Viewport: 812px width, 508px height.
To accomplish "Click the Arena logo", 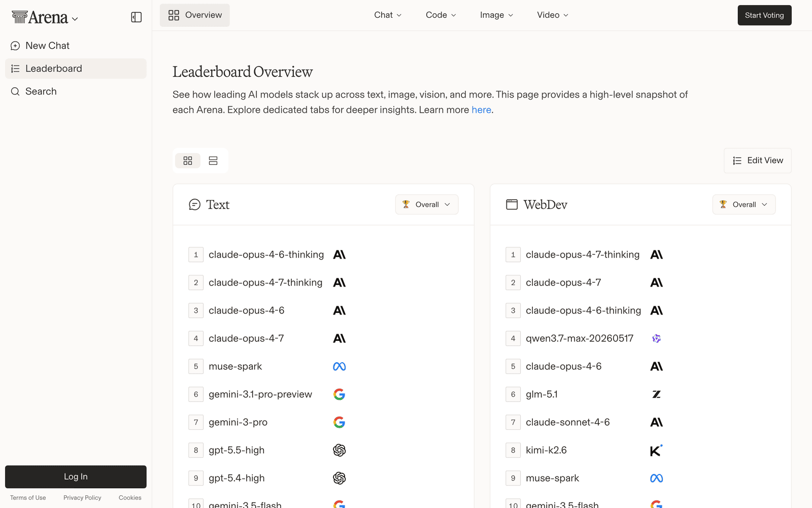I will click(x=40, y=17).
